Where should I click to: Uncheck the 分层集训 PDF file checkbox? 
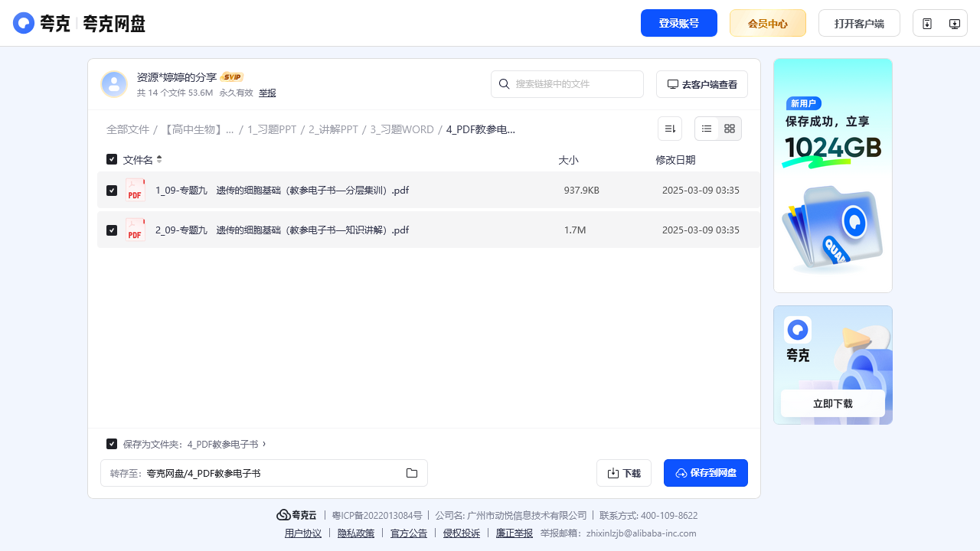coord(112,190)
